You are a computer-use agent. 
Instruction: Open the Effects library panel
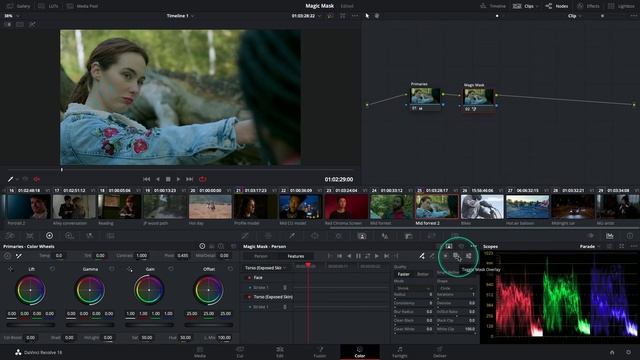588,6
